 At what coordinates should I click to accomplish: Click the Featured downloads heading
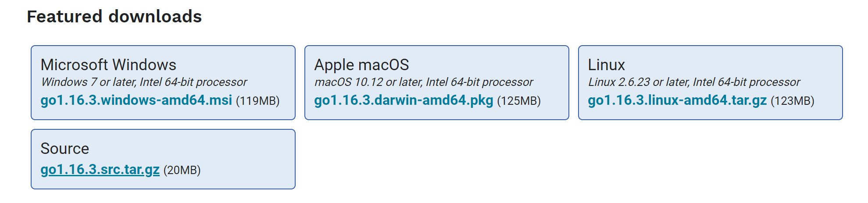click(114, 17)
